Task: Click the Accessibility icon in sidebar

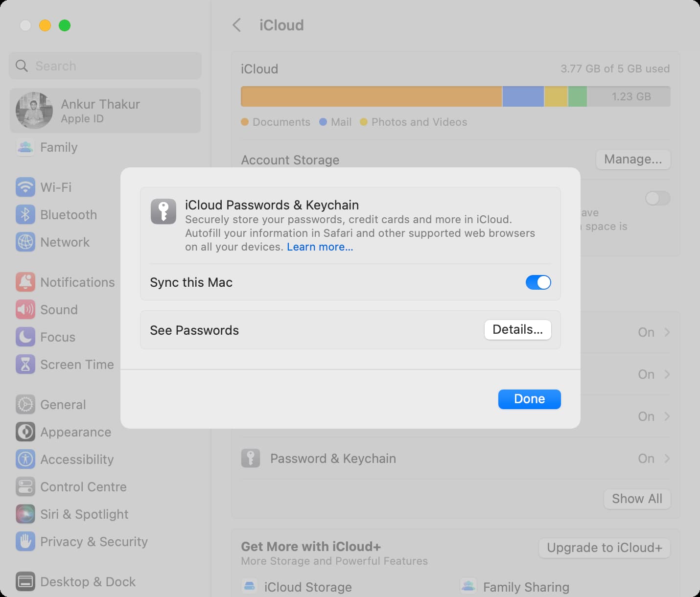Action: (x=25, y=459)
